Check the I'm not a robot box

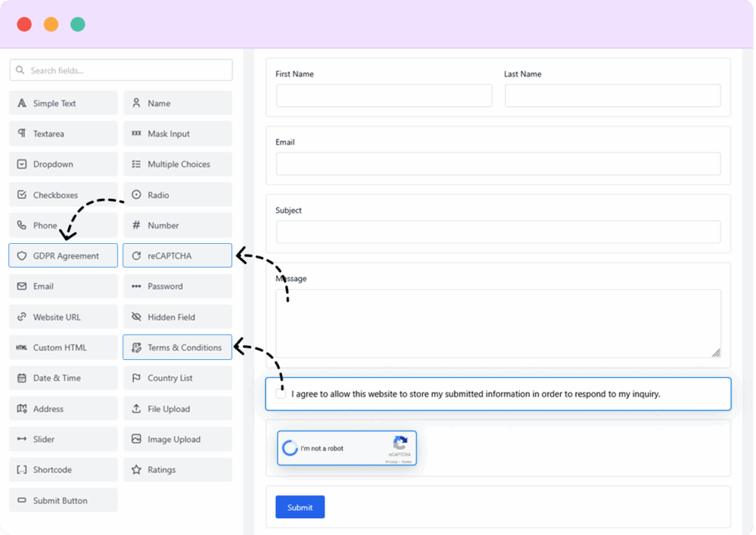[291, 448]
